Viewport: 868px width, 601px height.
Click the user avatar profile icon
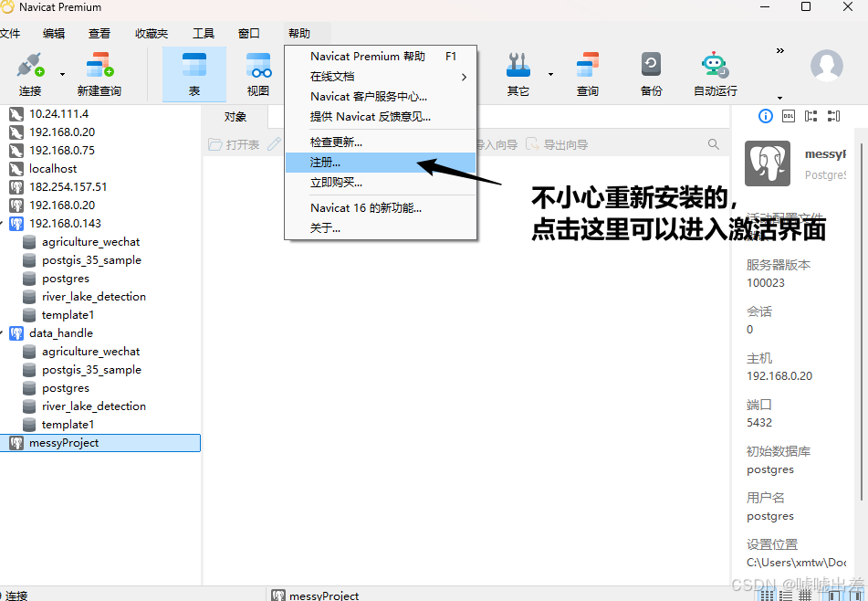827,66
